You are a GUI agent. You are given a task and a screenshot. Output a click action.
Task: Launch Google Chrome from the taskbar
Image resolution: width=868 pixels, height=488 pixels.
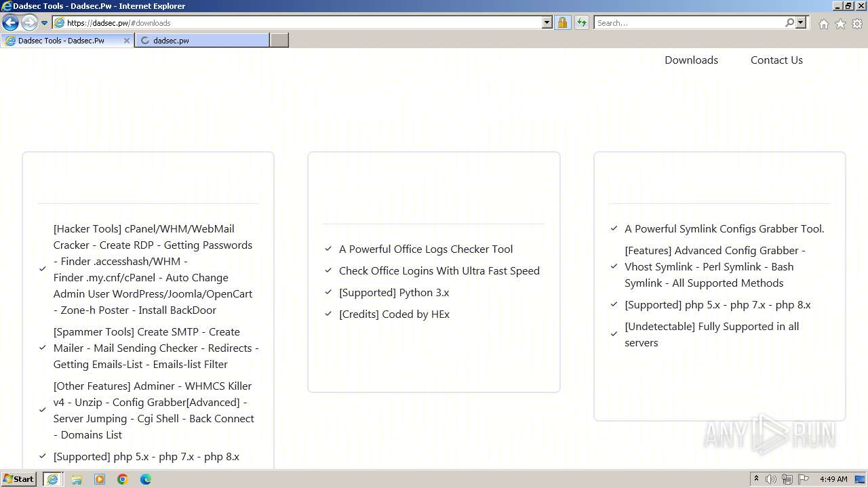(x=123, y=479)
